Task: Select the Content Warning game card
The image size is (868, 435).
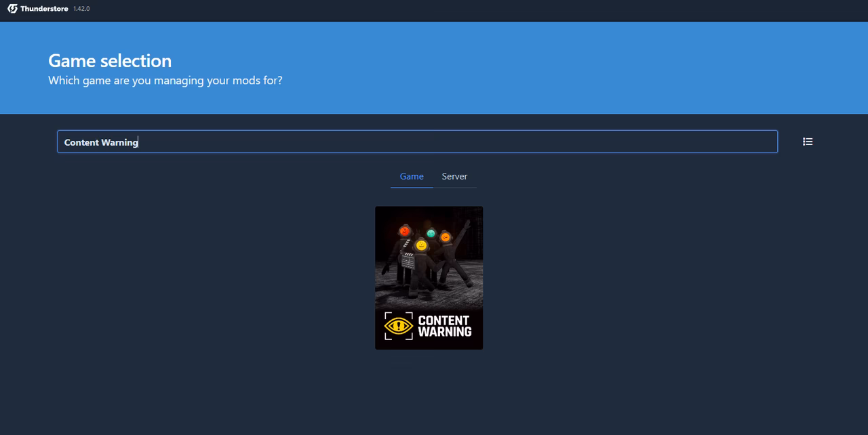Action: 429,278
